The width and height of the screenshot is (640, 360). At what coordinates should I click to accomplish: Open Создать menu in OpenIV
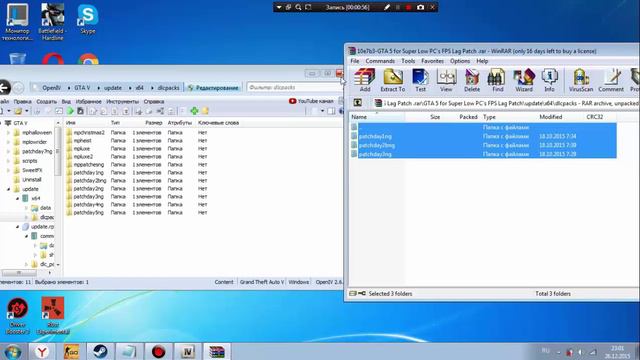click(47, 101)
